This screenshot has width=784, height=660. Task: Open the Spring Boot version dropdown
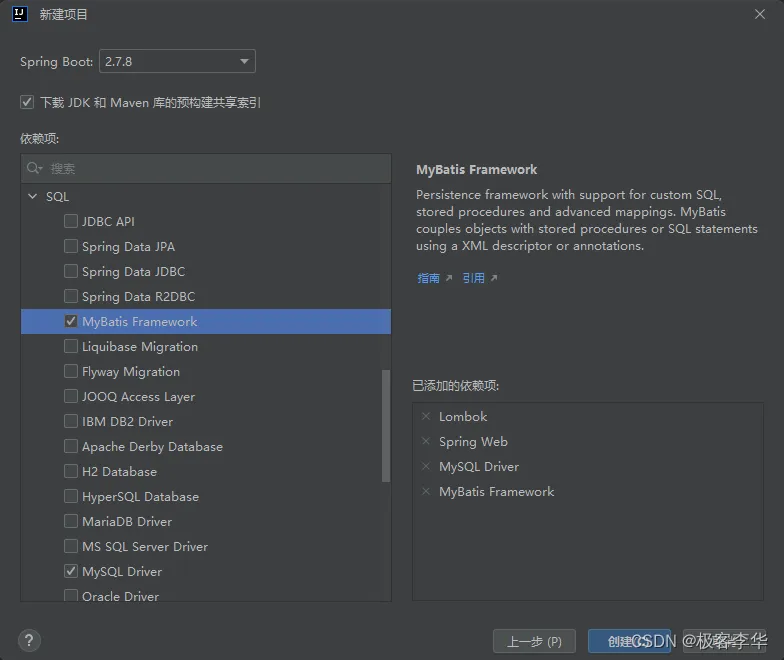(x=178, y=61)
